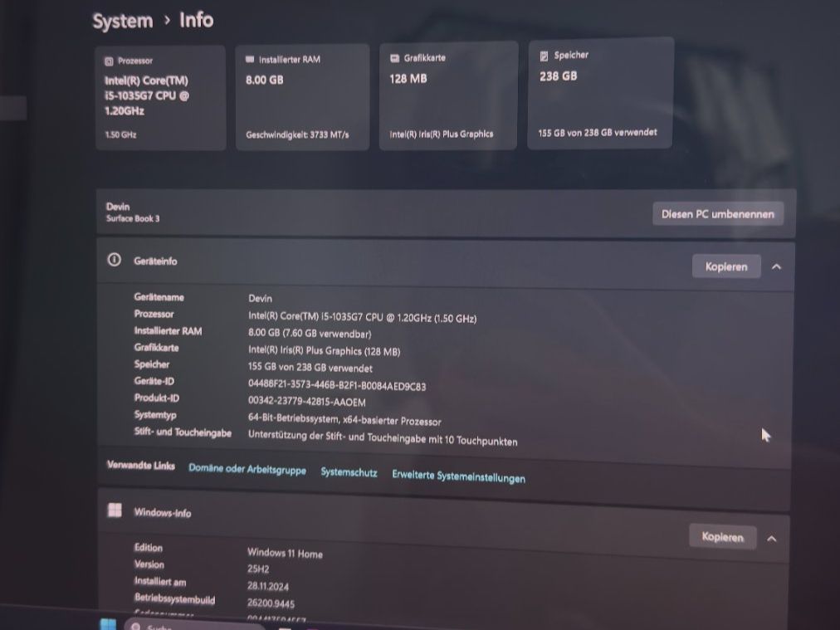Select the Edition value Windows 11 Home

click(285, 553)
